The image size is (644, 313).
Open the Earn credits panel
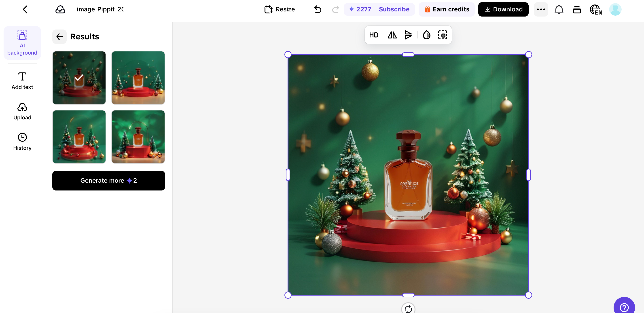coord(447,9)
